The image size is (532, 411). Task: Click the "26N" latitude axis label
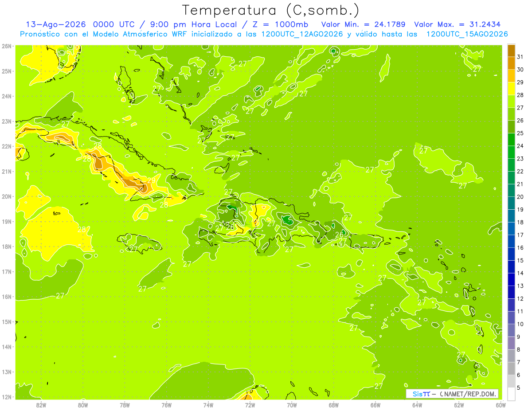click(x=7, y=46)
